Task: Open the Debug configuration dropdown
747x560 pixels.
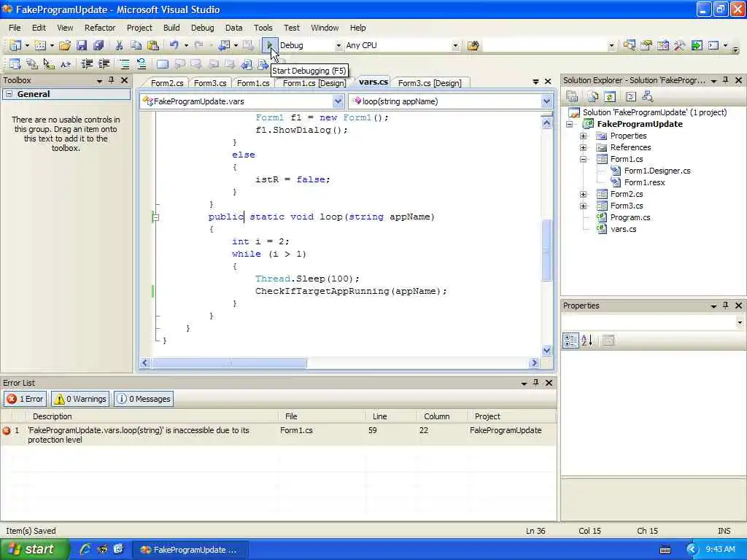Action: point(338,46)
